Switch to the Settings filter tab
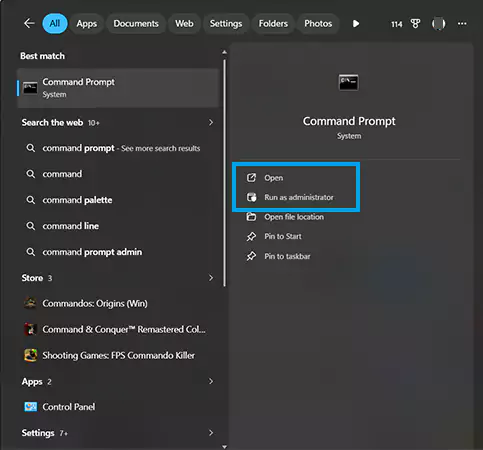483x450 pixels. pos(226,23)
